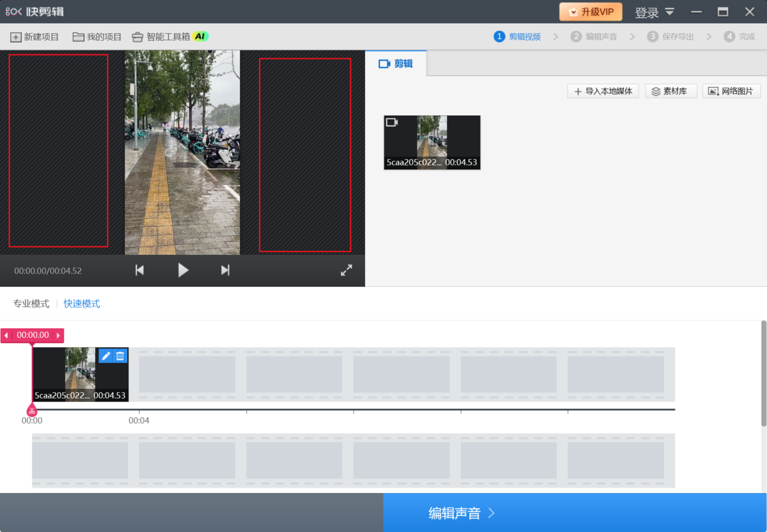This screenshot has height=532, width=767.
Task: Select the video thumbnail in media panel
Action: click(432, 142)
